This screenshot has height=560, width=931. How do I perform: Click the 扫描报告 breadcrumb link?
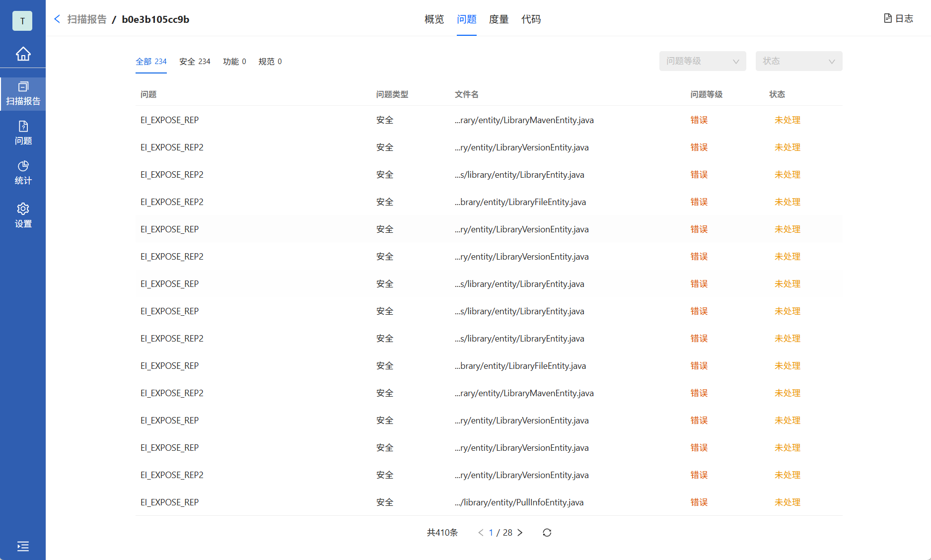pos(87,19)
